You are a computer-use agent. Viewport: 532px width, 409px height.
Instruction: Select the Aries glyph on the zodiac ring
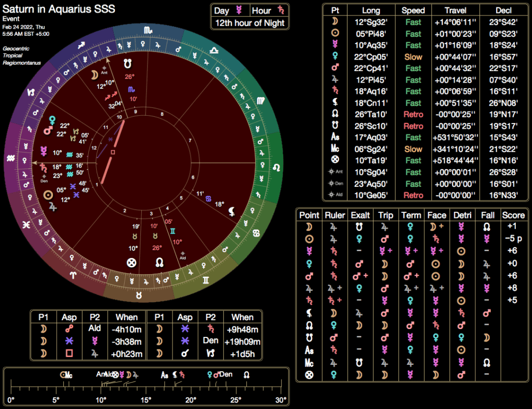pyautogui.click(x=73, y=275)
